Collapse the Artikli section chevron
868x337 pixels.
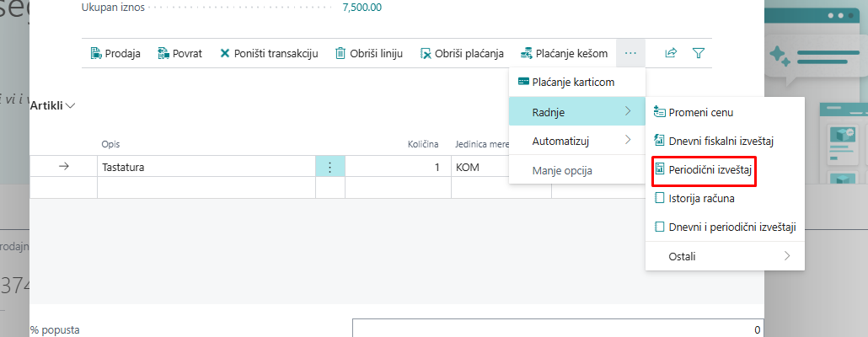pos(70,105)
